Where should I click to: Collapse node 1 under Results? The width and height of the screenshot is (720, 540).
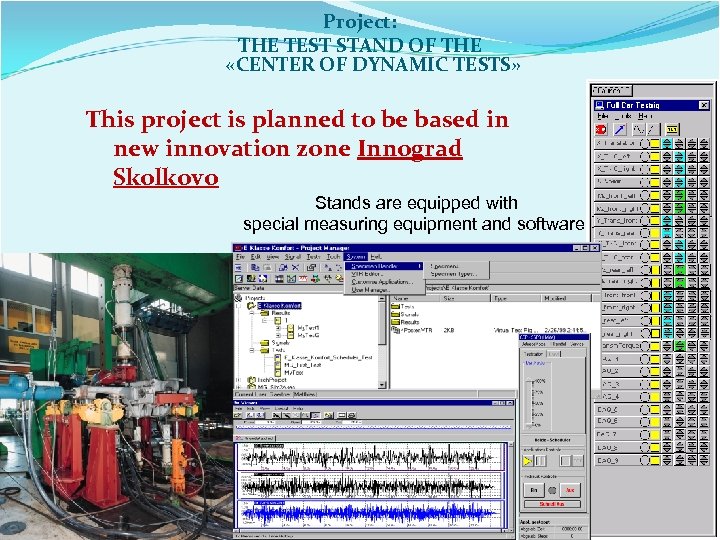point(265,321)
